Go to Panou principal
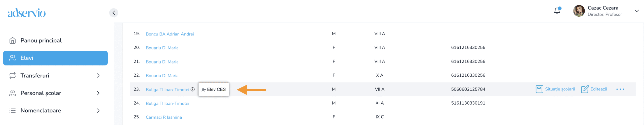 tap(41, 41)
